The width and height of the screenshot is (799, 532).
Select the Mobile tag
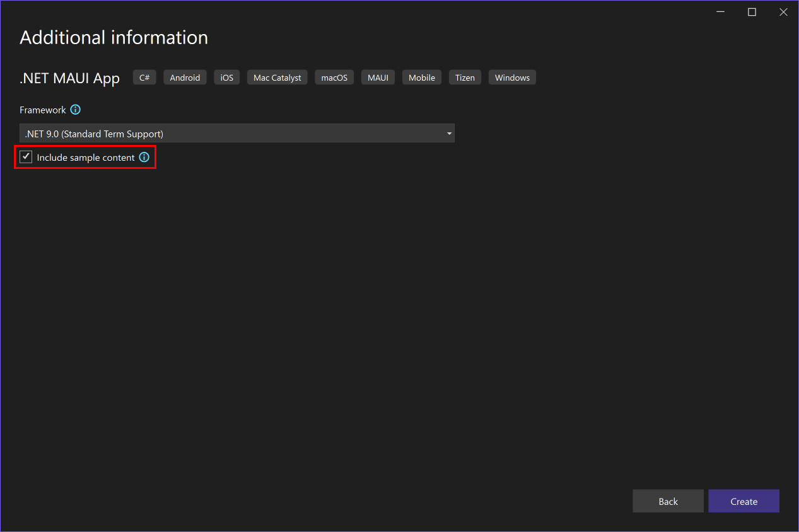tap(421, 77)
